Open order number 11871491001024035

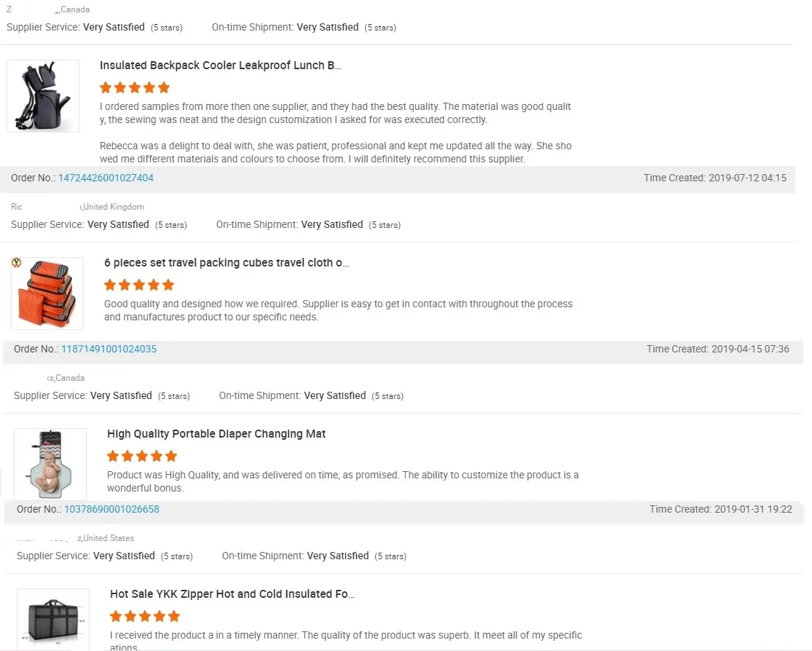tap(109, 349)
